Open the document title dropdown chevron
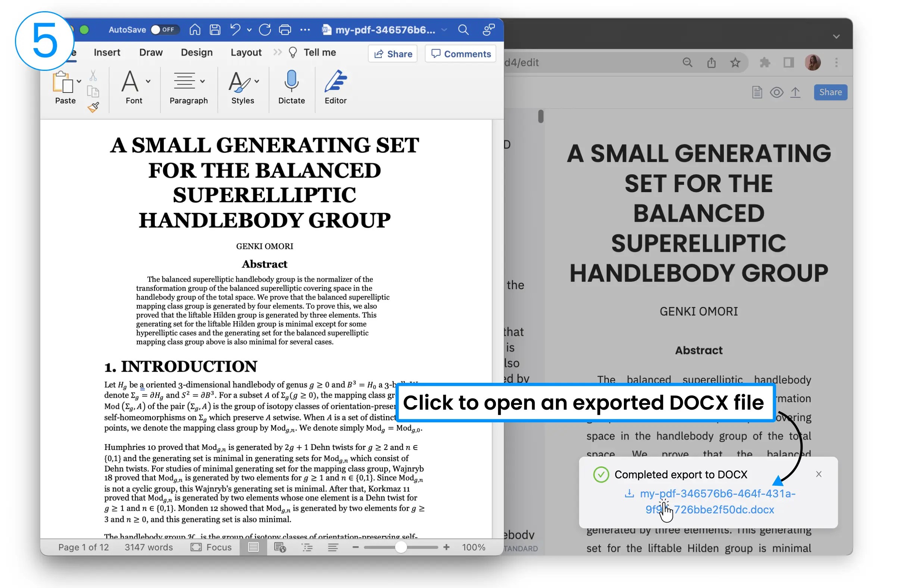Viewport: 897px width, 588px height. [444, 30]
